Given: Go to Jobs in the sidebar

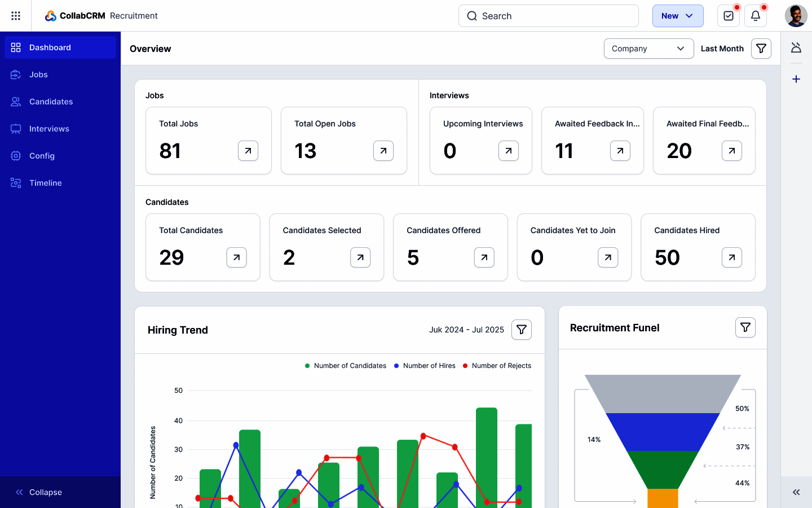Looking at the screenshot, I should [x=38, y=75].
